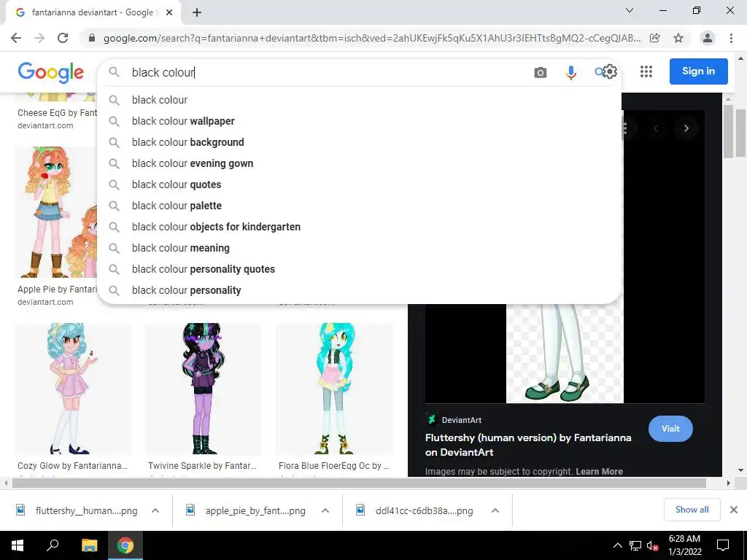Close the fantarianna deviantart tab
The image size is (747, 560).
[169, 12]
